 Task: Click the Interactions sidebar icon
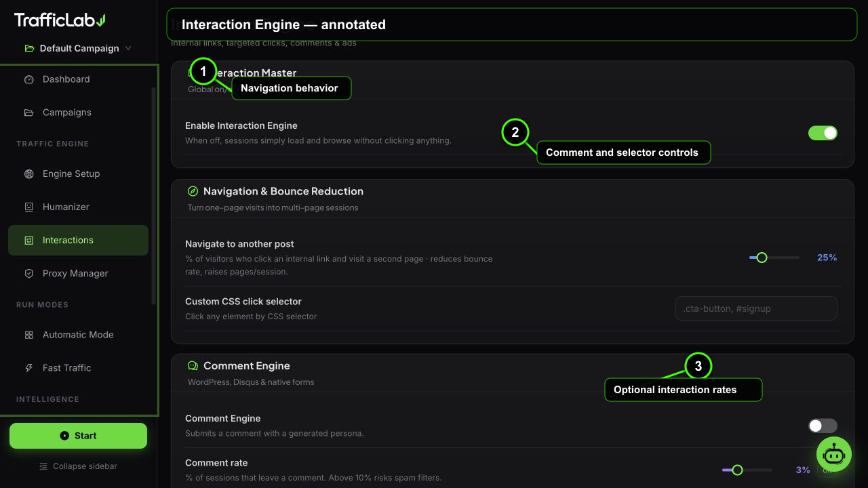pyautogui.click(x=29, y=240)
